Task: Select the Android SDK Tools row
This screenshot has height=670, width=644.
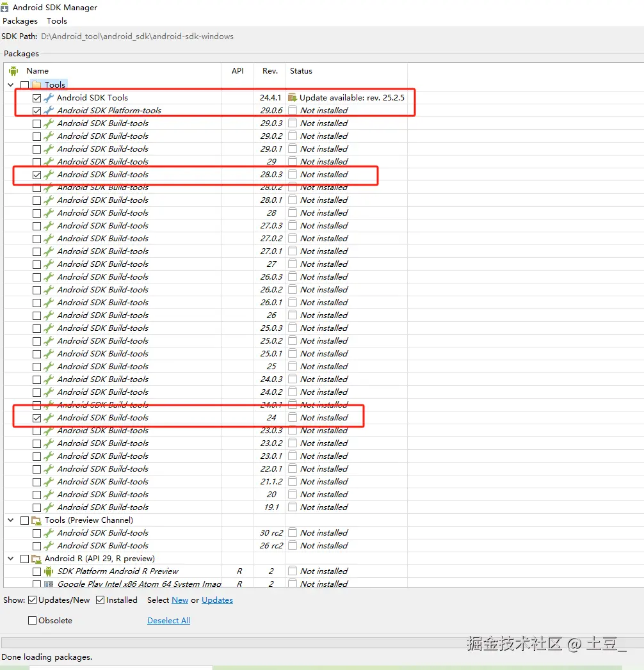Action: point(206,97)
